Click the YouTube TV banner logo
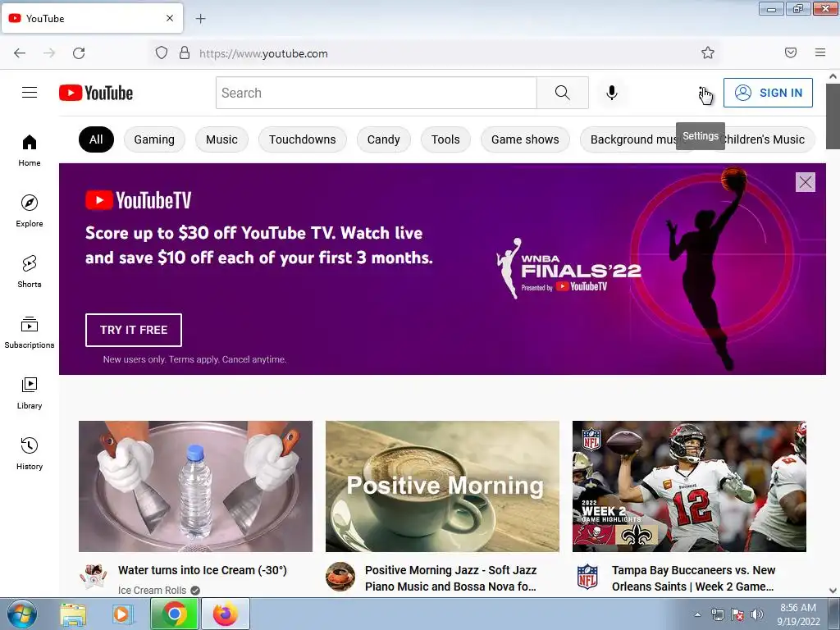The width and height of the screenshot is (840, 630). click(138, 200)
